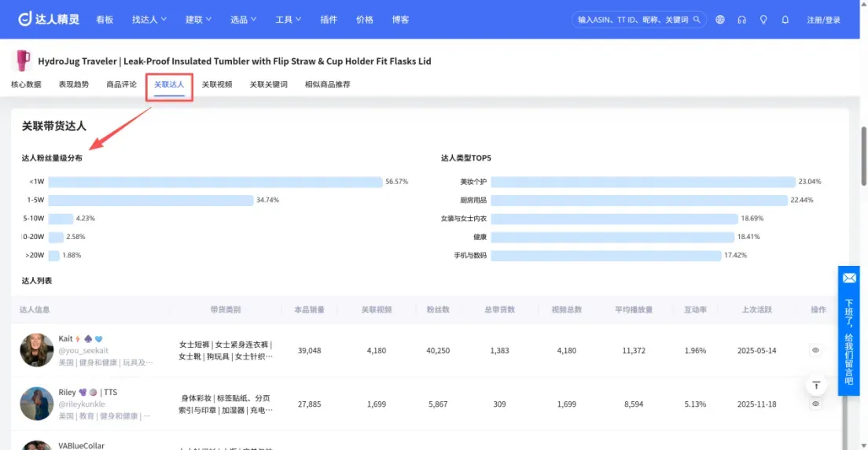Click Riley's profile avatar
Viewport: 868px width, 450px height.
(36, 404)
